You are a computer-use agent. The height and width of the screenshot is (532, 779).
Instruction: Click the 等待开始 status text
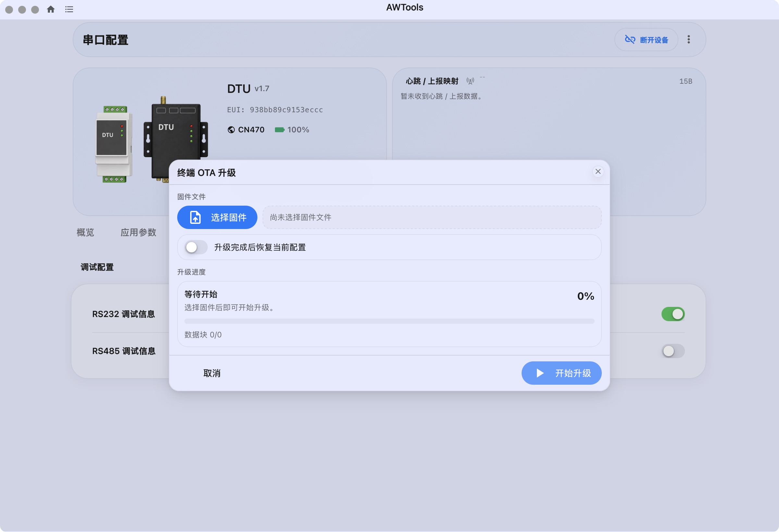pos(201,295)
